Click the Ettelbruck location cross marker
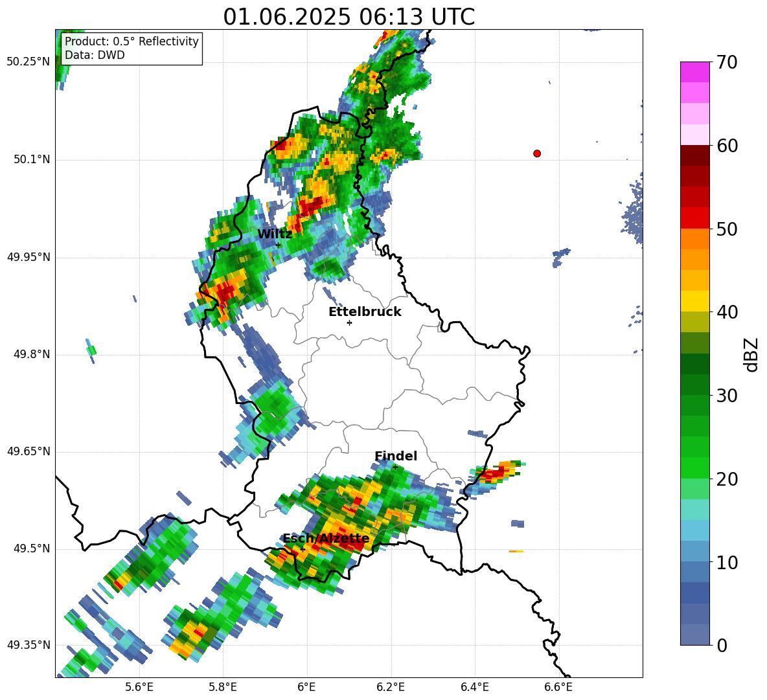The height and width of the screenshot is (700, 767). (349, 322)
